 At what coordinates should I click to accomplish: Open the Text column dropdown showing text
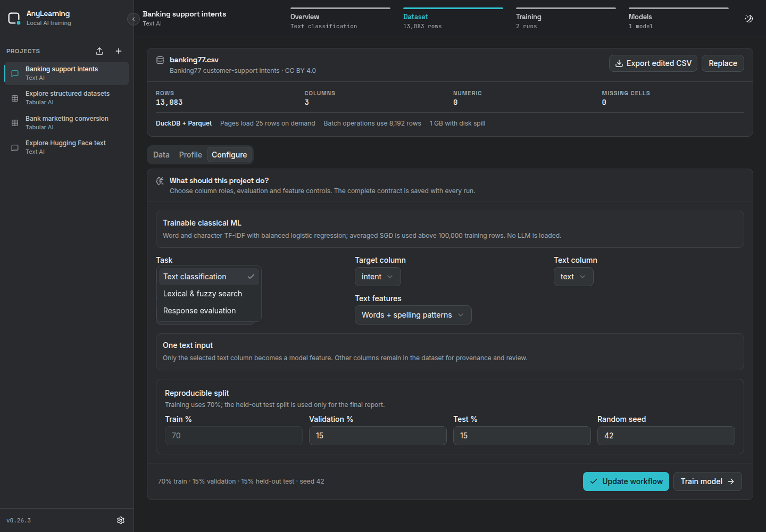click(x=573, y=277)
